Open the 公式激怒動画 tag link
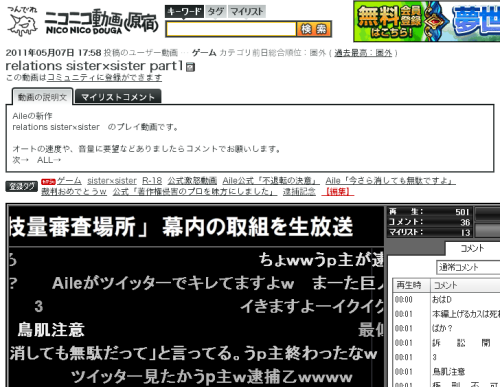Viewport: 500px width, 387px height. coord(192,181)
